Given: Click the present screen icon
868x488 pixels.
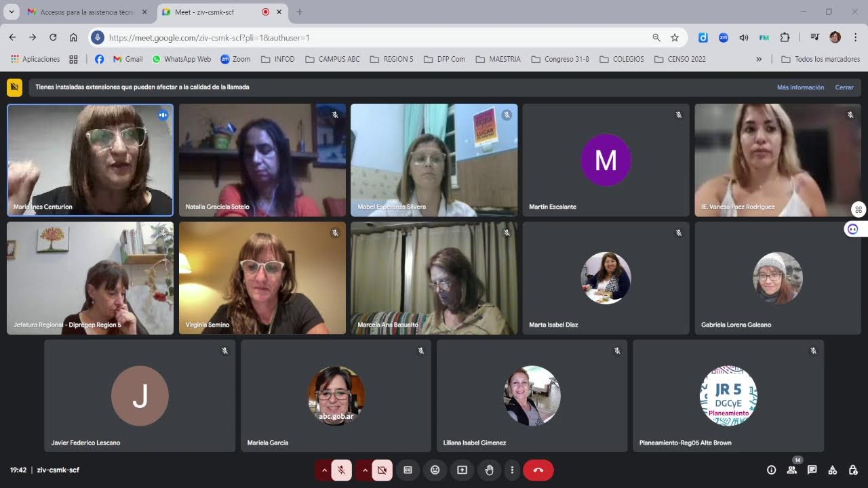Looking at the screenshot, I should tap(462, 470).
